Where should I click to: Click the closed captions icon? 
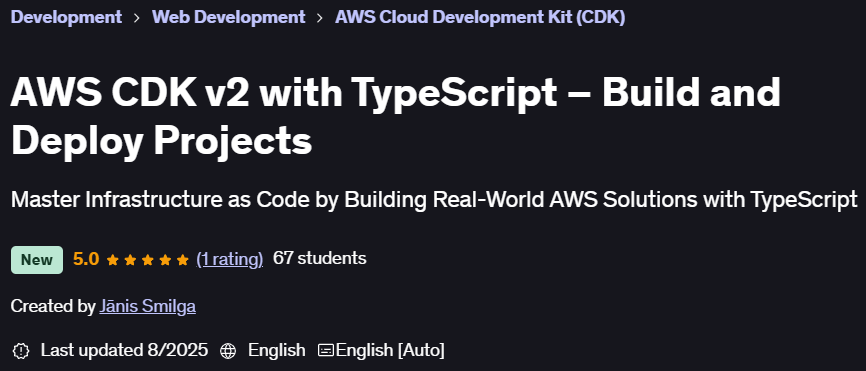pos(326,351)
